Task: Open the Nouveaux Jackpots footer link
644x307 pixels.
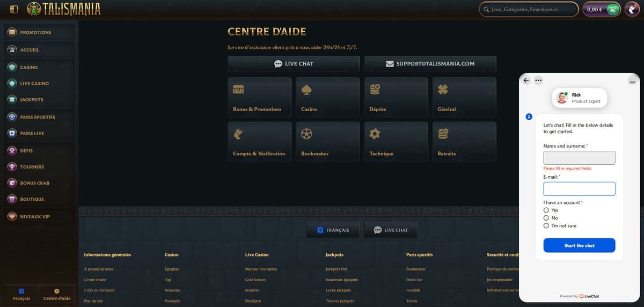Action: point(342,280)
